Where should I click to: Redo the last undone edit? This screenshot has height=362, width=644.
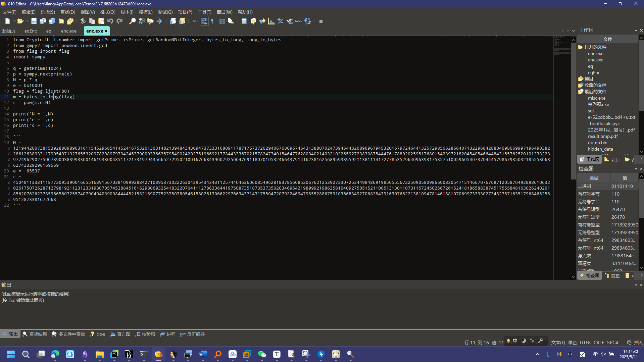click(119, 21)
